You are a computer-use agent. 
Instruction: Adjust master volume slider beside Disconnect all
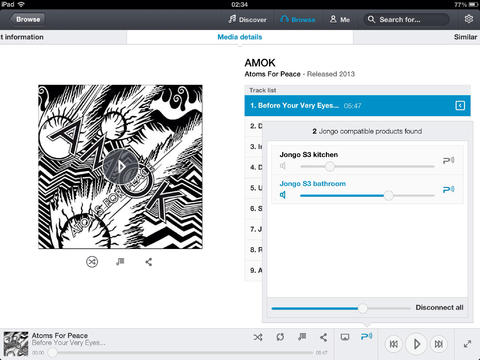click(341, 308)
